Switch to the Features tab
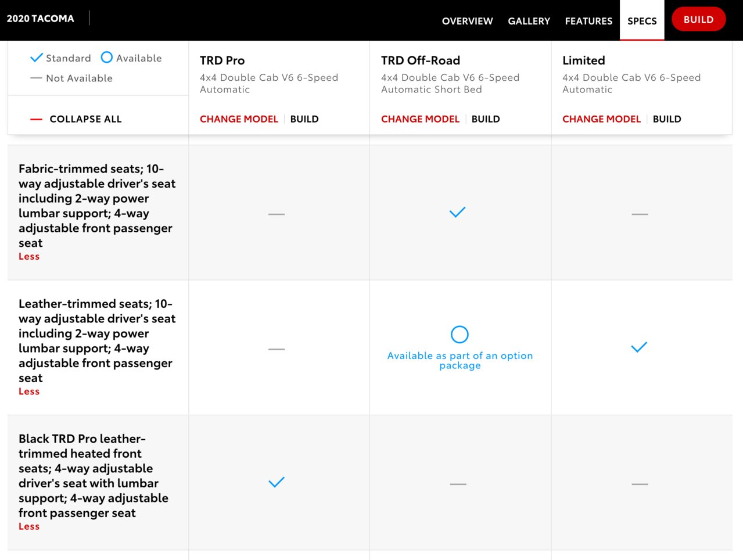 coord(588,21)
